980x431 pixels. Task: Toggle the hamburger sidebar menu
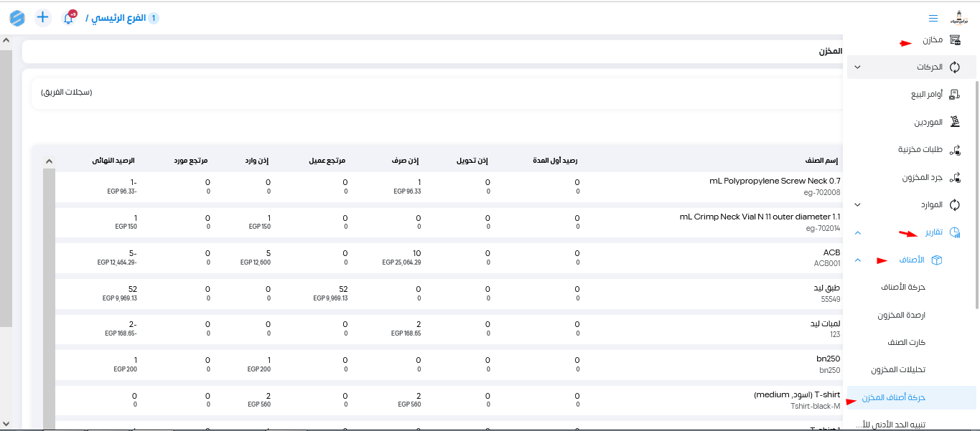point(933,18)
